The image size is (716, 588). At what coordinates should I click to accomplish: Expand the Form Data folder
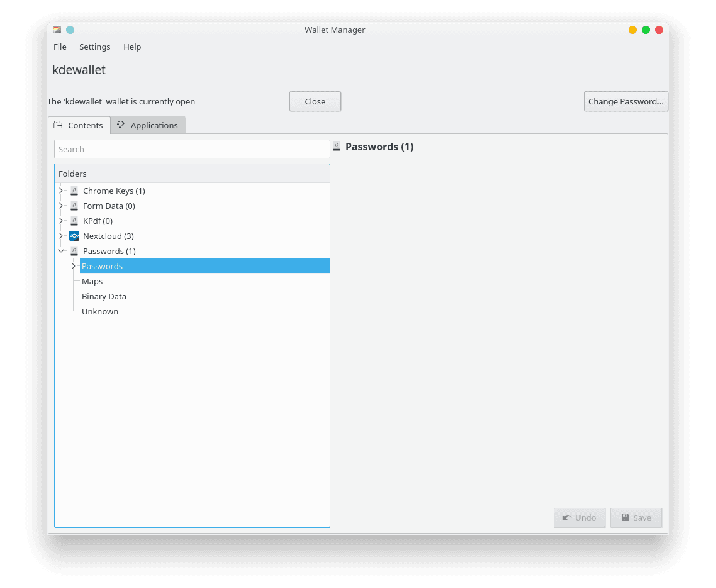coord(61,206)
